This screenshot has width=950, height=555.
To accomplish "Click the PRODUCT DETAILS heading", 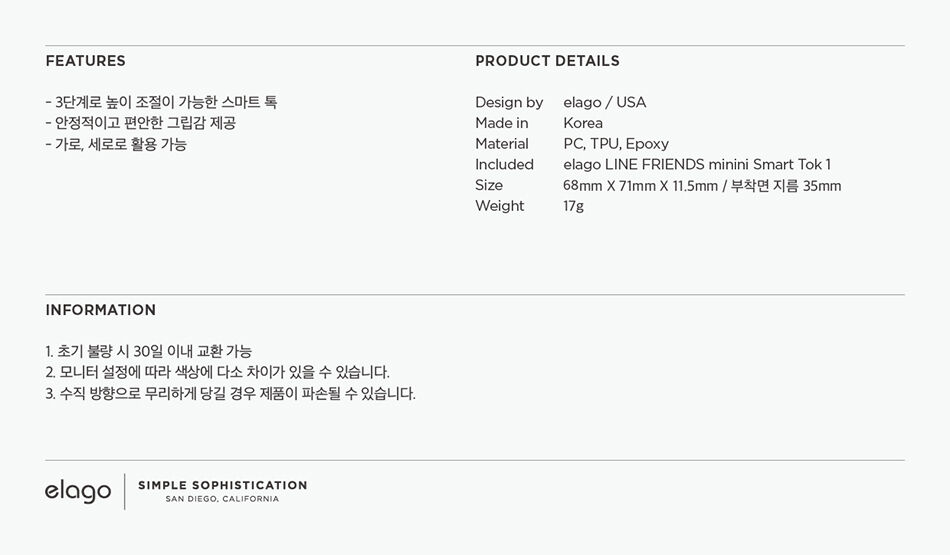I will 547,61.
